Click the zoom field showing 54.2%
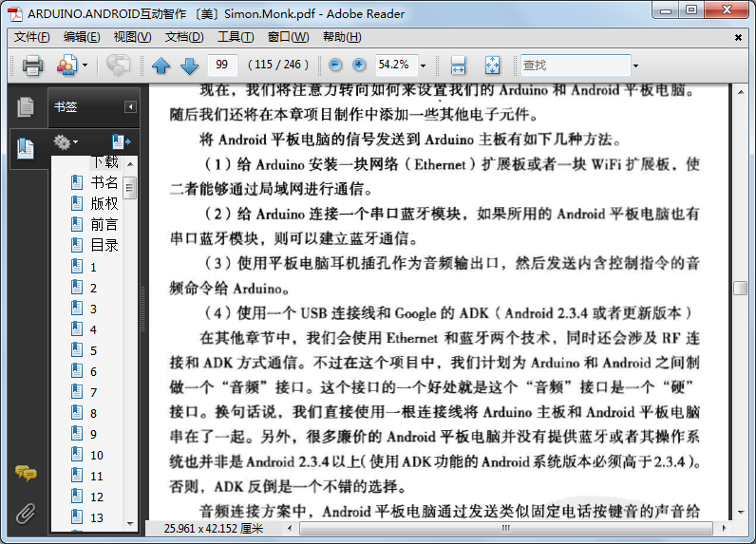Viewport: 756px width, 544px height. point(396,66)
